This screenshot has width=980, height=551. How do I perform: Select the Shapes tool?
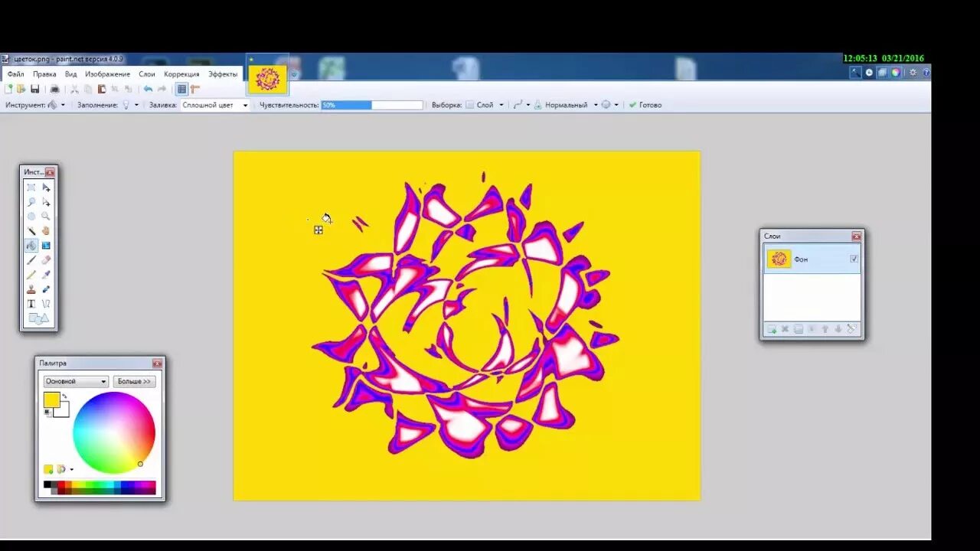(38, 318)
